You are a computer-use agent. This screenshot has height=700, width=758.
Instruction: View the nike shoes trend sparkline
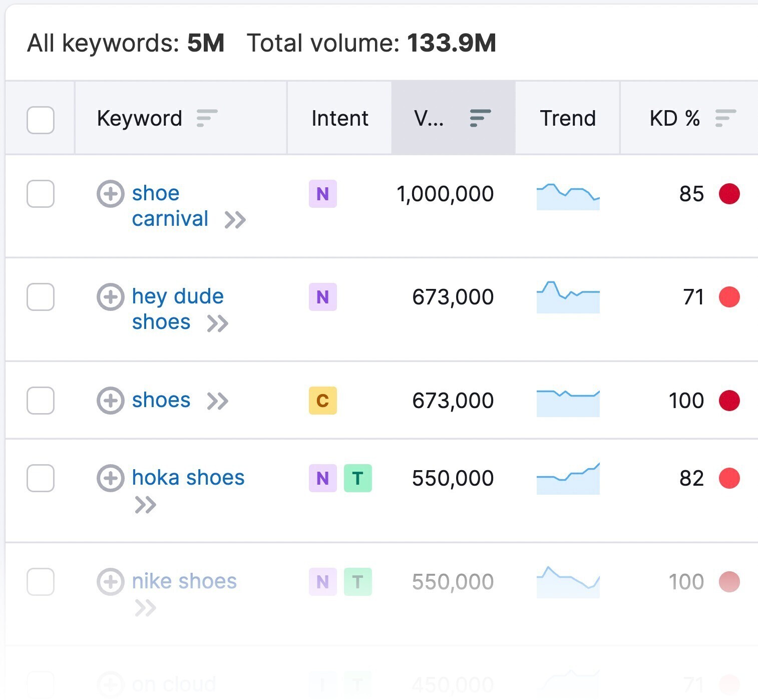[x=568, y=582]
